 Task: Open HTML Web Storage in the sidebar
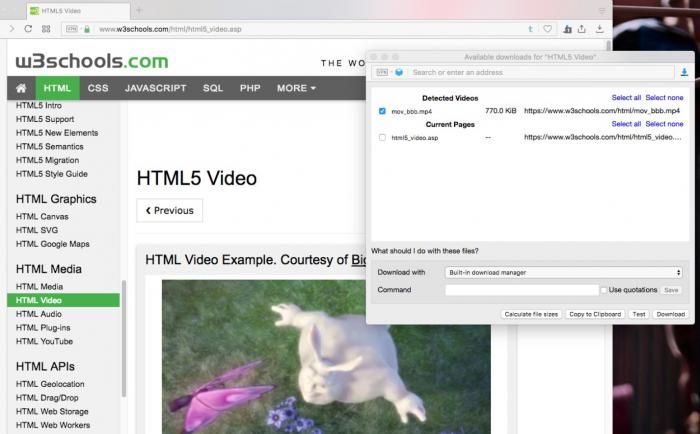52,411
